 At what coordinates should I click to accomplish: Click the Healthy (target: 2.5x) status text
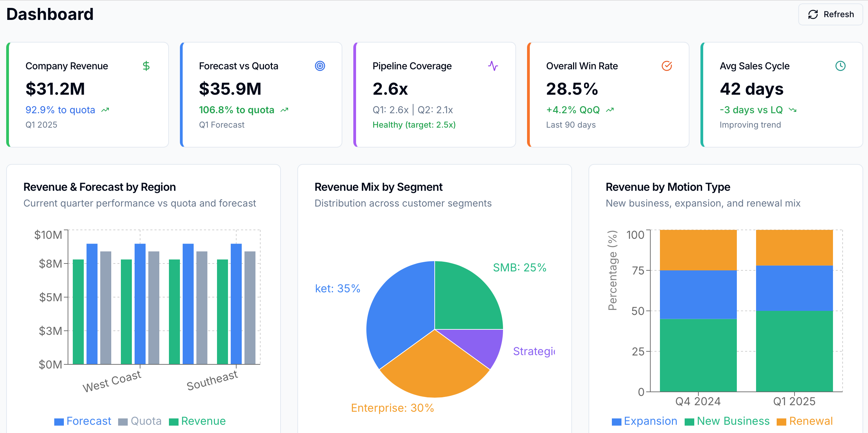click(414, 125)
